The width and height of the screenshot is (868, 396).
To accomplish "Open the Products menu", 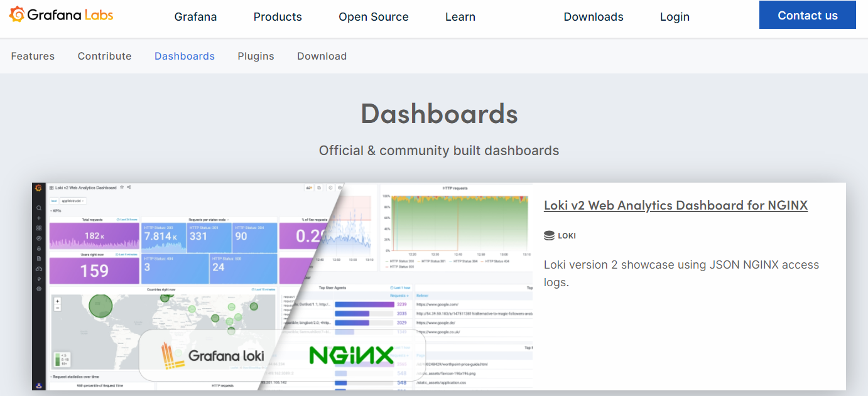I will (x=278, y=17).
